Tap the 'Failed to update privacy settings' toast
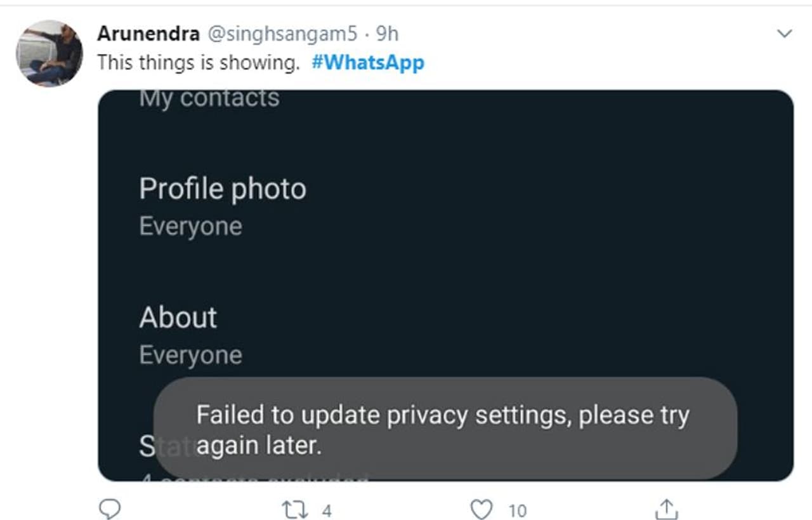812x520 pixels. [x=444, y=429]
